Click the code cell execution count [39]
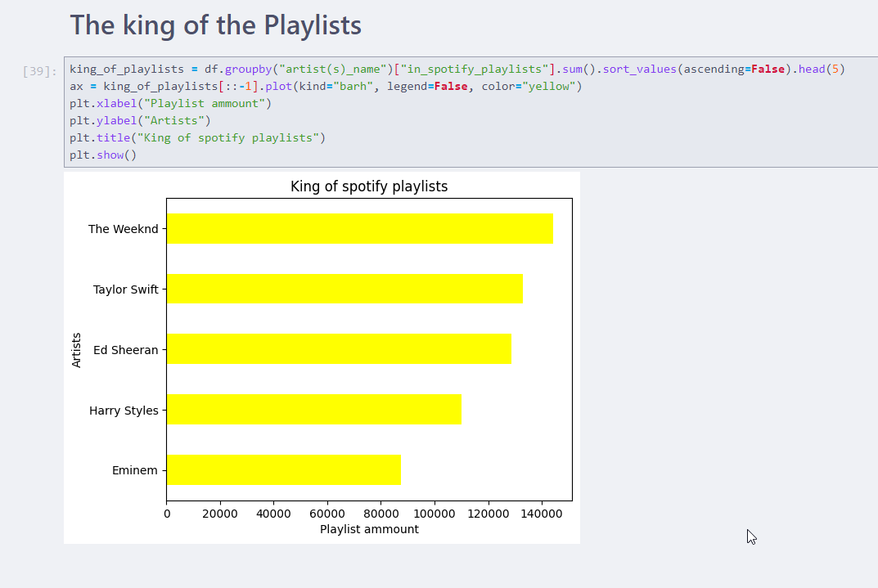This screenshot has height=588, width=878. click(38, 69)
